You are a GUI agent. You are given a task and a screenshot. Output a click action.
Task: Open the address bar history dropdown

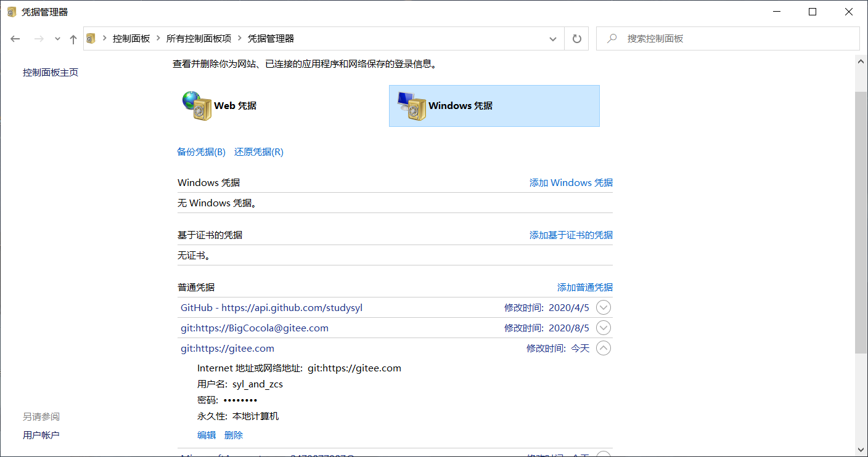(x=553, y=38)
